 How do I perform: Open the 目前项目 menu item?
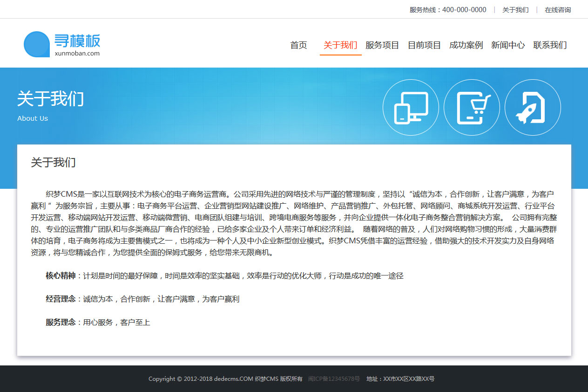tap(424, 45)
